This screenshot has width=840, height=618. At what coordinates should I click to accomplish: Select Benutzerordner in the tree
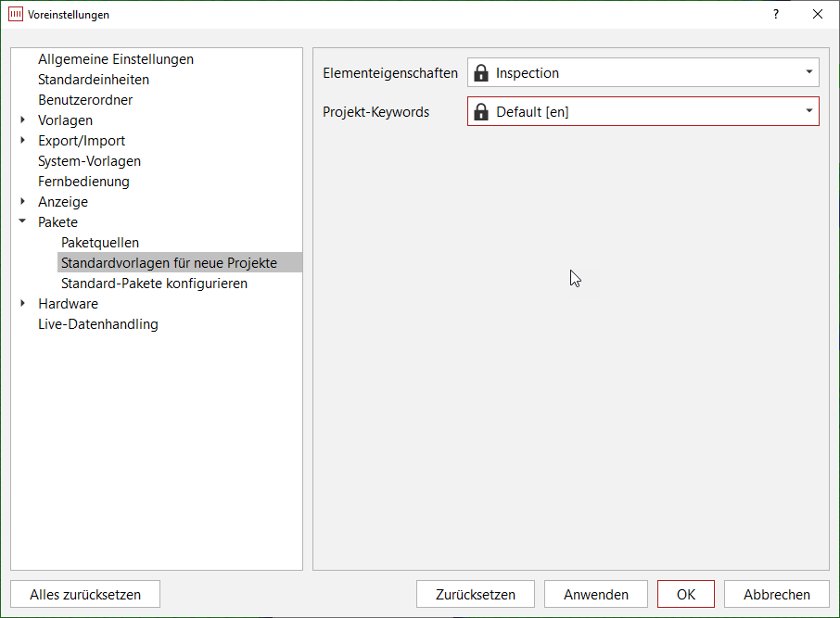(85, 100)
